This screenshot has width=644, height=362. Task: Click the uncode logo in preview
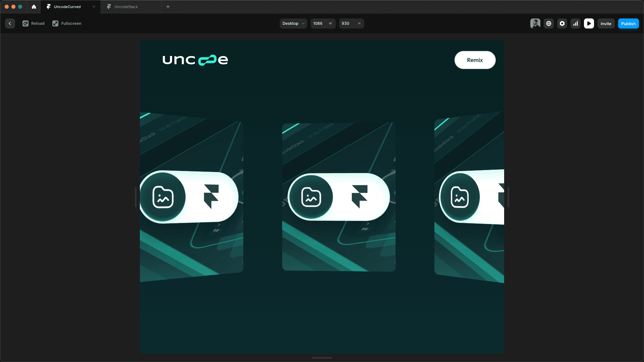pyautogui.click(x=195, y=60)
